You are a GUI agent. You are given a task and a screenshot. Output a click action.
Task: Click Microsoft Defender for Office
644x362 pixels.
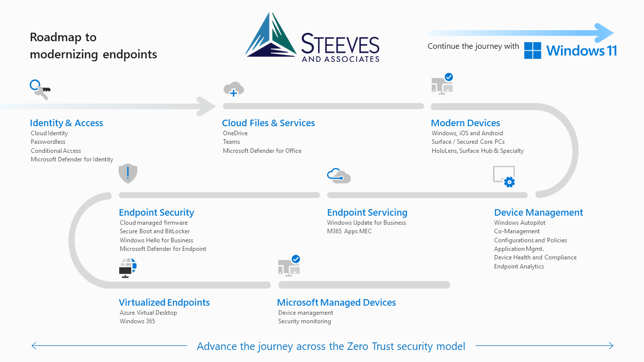(x=262, y=151)
